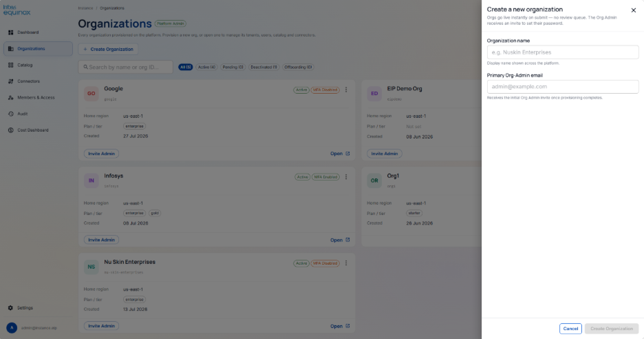Click the MFA Disabled badge on Google card

325,90
